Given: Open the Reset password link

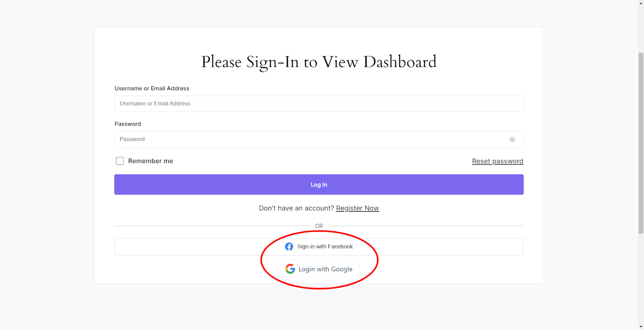Looking at the screenshot, I should [x=497, y=161].
